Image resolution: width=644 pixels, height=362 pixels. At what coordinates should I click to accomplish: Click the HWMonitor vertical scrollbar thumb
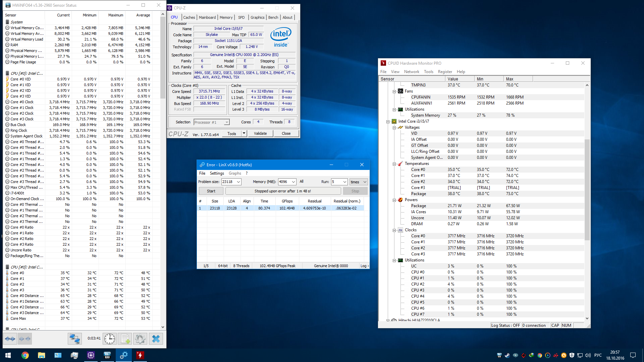(587, 190)
